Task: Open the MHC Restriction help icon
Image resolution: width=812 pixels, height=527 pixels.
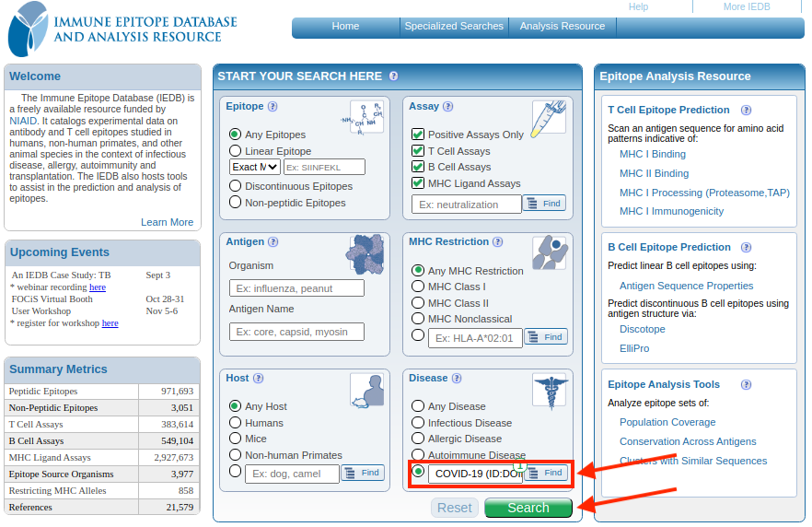Action: tap(498, 242)
